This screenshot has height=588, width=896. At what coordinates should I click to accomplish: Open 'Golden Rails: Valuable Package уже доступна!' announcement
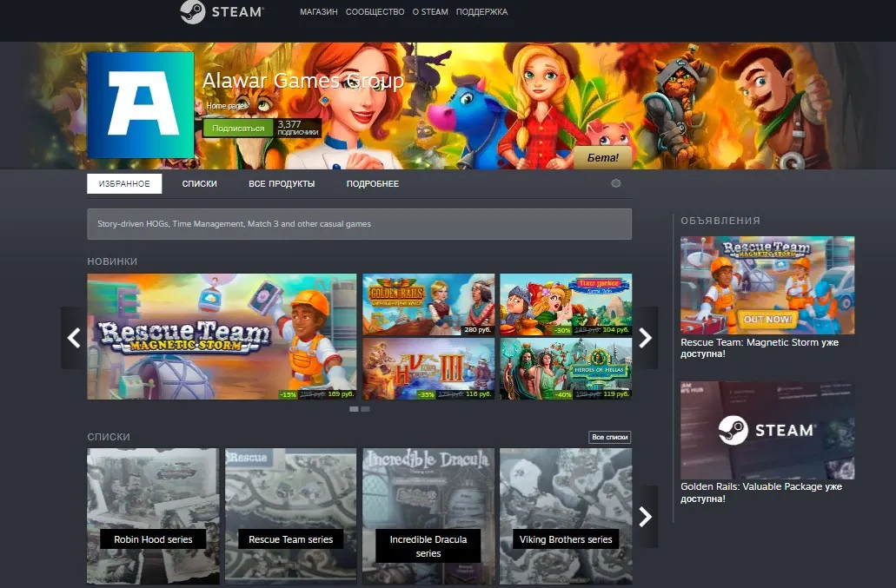[761, 492]
